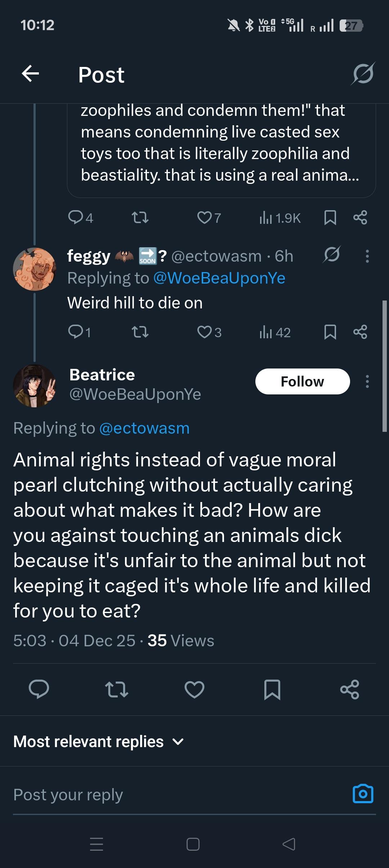Repost Beatrice's main post
This screenshot has width=389, height=868.
[x=116, y=690]
